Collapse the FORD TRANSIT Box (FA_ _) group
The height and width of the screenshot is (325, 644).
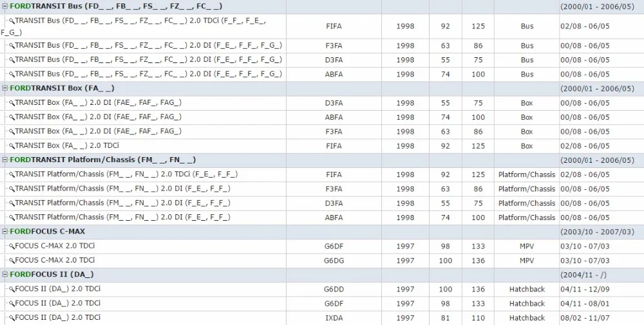click(x=5, y=88)
